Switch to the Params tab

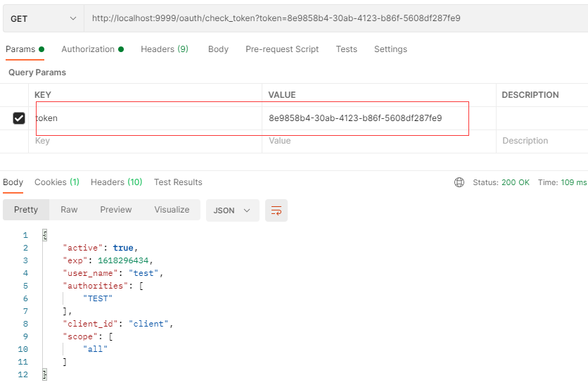click(25, 49)
